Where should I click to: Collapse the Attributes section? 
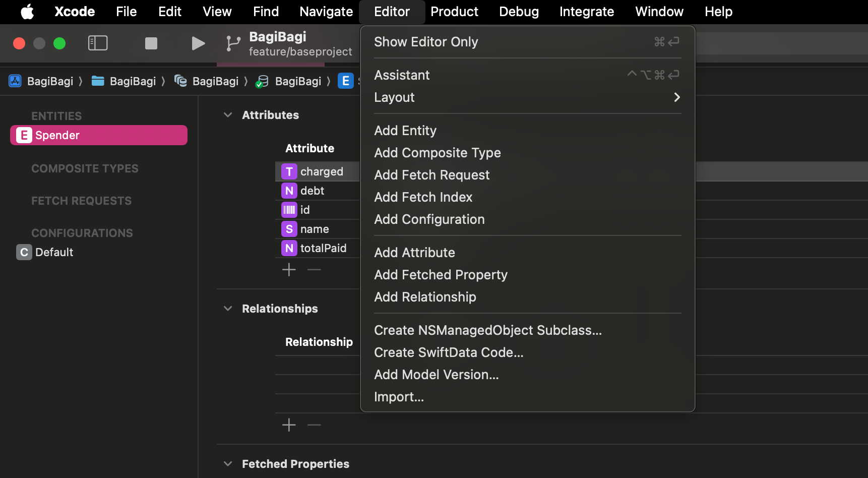228,115
